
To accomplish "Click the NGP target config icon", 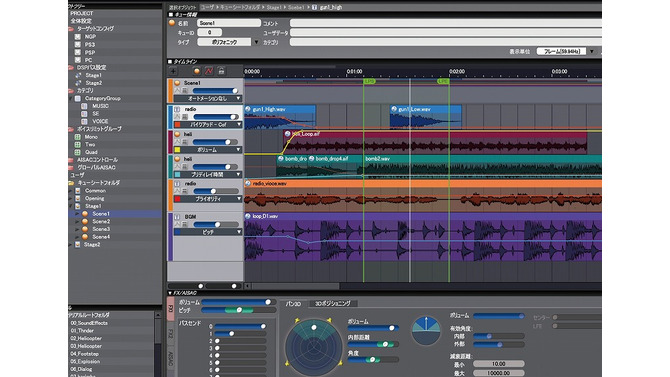I will click(78, 37).
